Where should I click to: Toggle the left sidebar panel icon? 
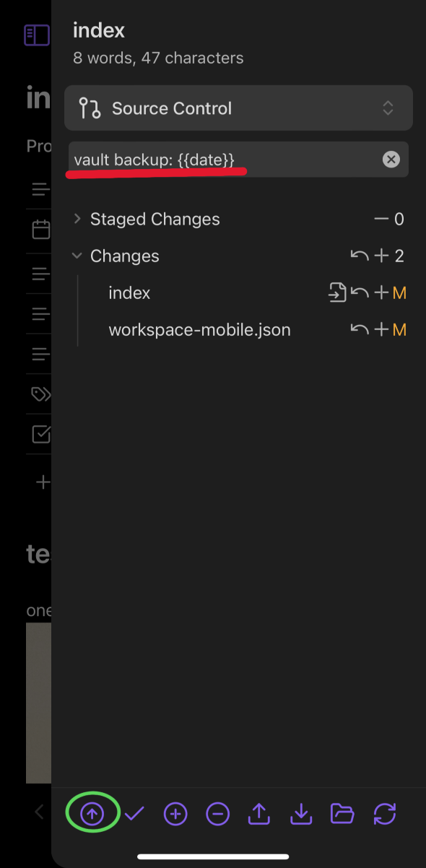point(36,35)
